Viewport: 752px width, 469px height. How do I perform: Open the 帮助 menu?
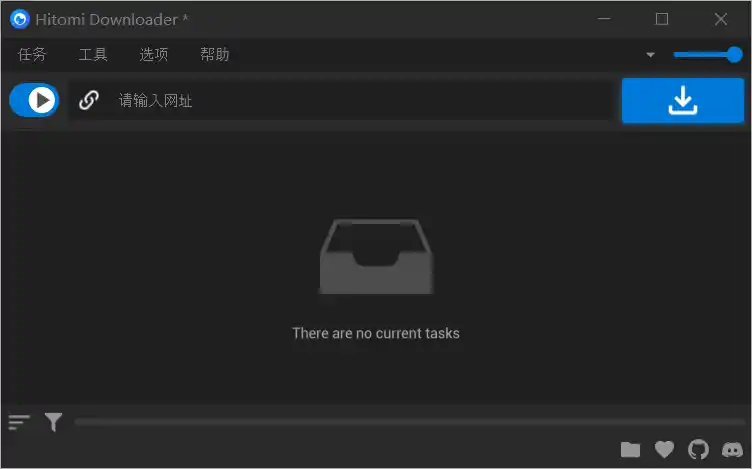coord(214,55)
